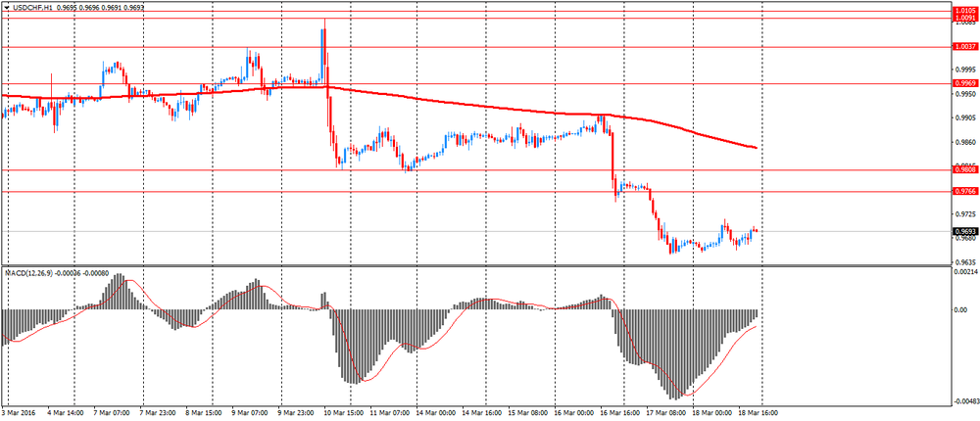Open the chart menu triangle beside USDCHF

[6, 6]
